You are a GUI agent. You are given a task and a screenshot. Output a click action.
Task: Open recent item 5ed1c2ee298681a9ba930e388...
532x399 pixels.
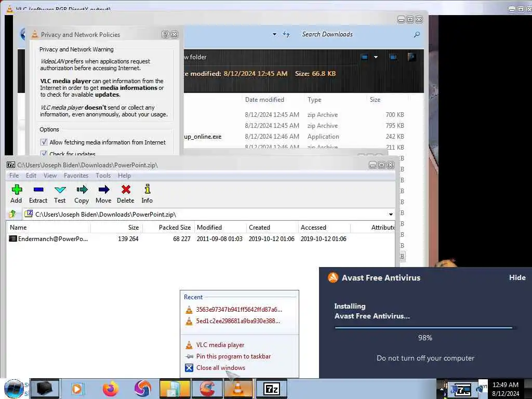(x=238, y=321)
